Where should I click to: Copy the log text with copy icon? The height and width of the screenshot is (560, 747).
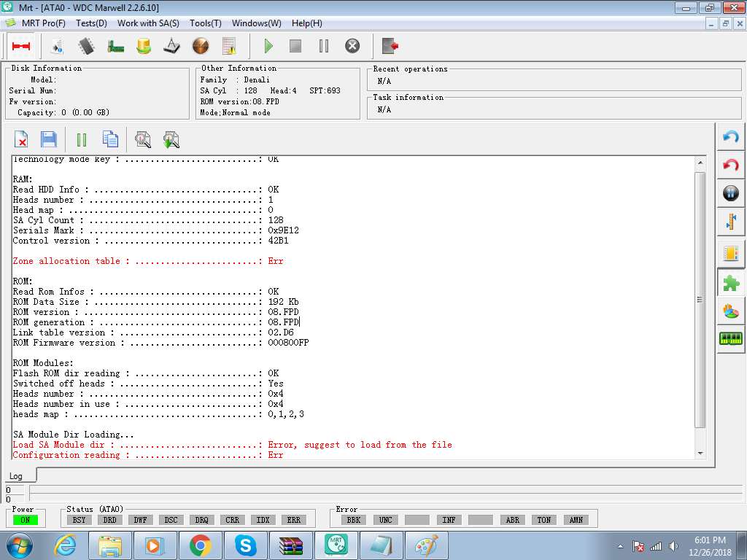(x=110, y=139)
